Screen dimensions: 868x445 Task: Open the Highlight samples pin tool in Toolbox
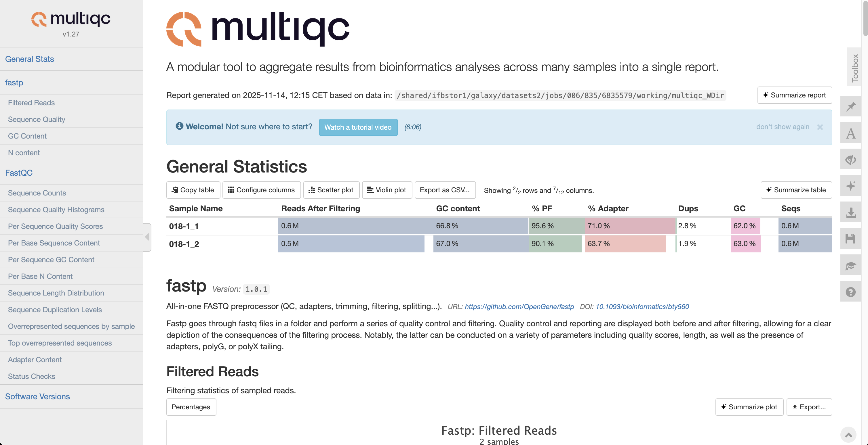[851, 106]
